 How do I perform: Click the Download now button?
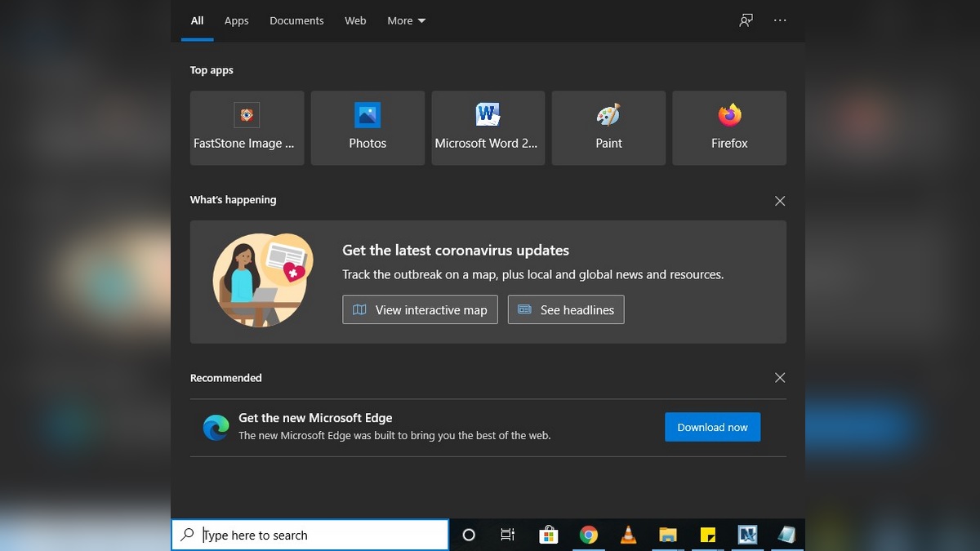point(712,427)
